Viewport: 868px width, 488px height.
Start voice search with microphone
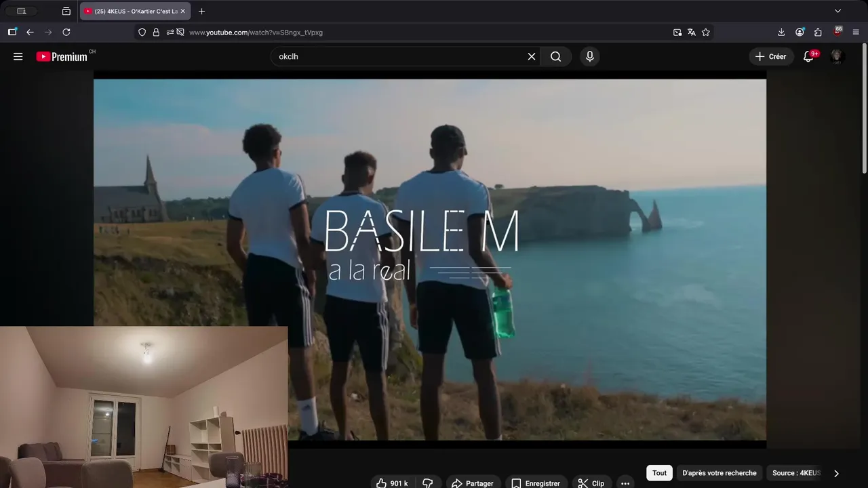coord(590,57)
